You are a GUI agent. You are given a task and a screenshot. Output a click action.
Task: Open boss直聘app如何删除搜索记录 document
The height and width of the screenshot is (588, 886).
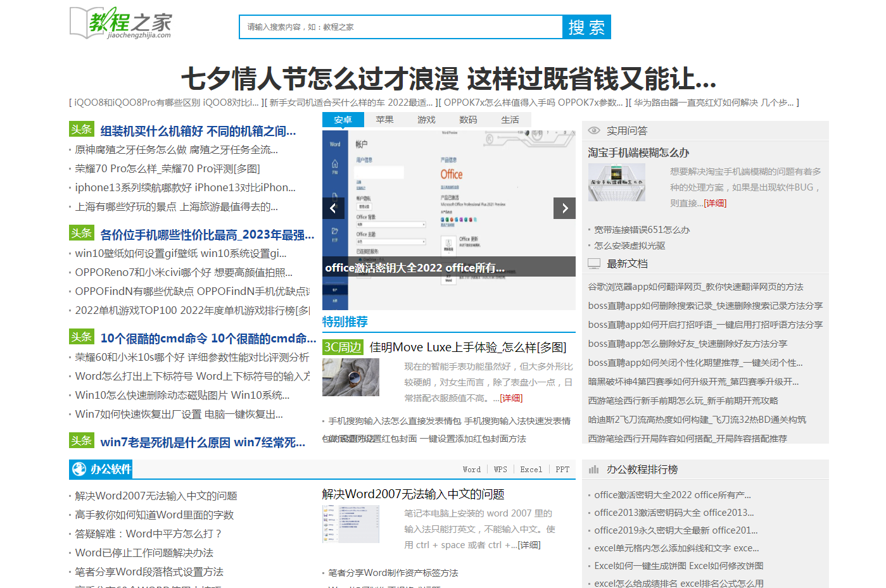pyautogui.click(x=706, y=306)
